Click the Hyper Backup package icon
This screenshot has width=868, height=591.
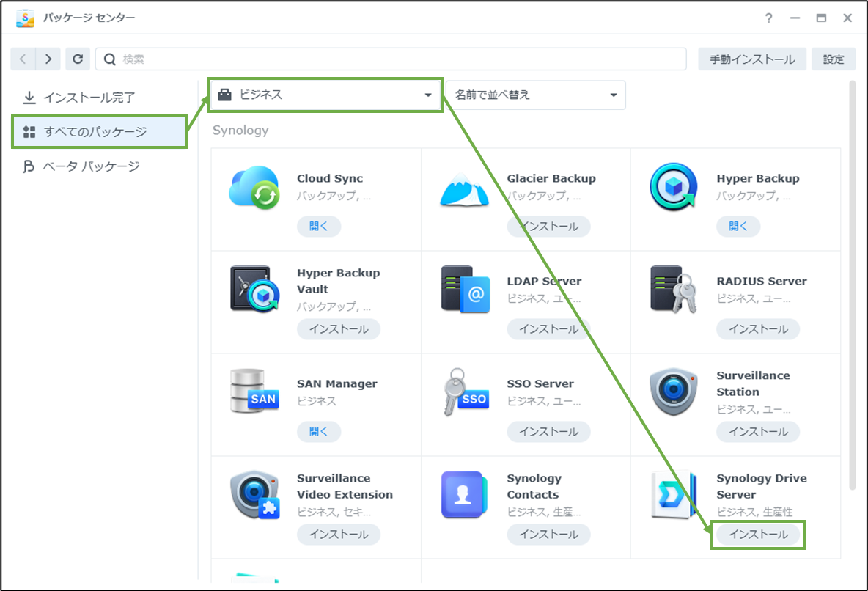(x=673, y=187)
